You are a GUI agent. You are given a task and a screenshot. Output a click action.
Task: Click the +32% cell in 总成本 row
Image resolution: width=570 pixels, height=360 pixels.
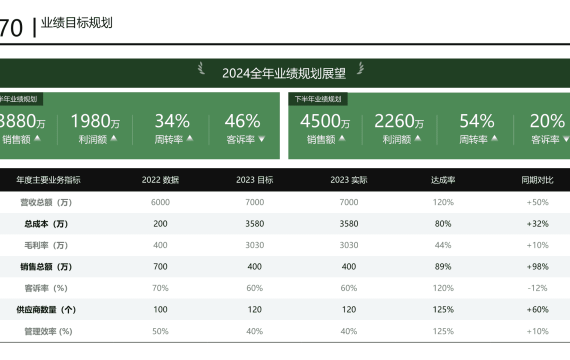[538, 224]
